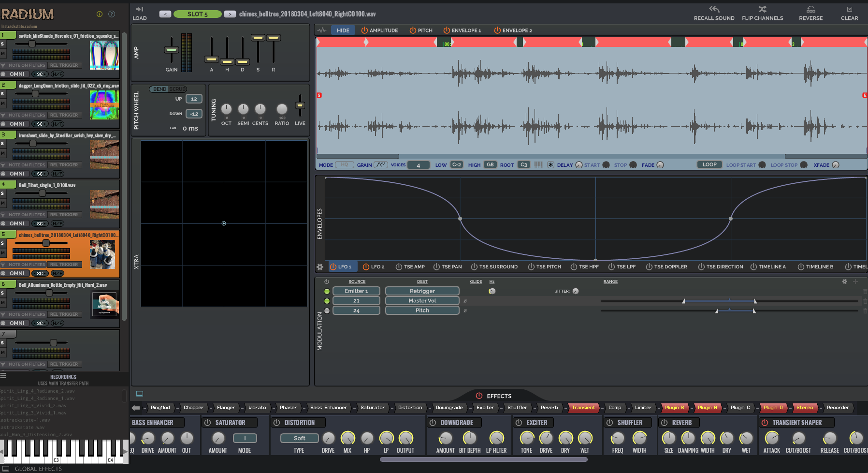Disable the row 24 Pitch modulation LED
The image size is (868, 473).
(327, 310)
